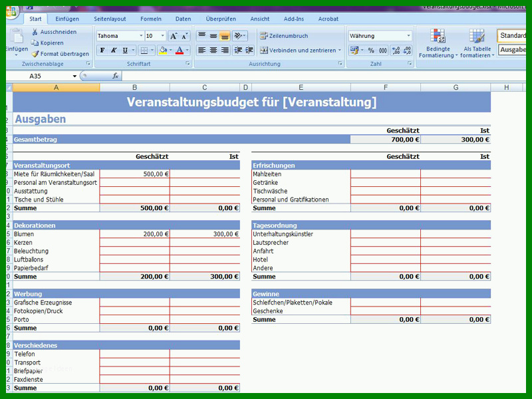532x399 pixels.
Task: Toggle Zeilenumbruch wrap text
Action: click(x=284, y=36)
